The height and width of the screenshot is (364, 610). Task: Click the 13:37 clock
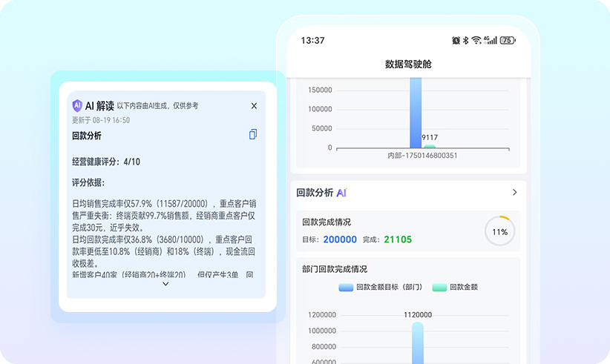pos(312,40)
